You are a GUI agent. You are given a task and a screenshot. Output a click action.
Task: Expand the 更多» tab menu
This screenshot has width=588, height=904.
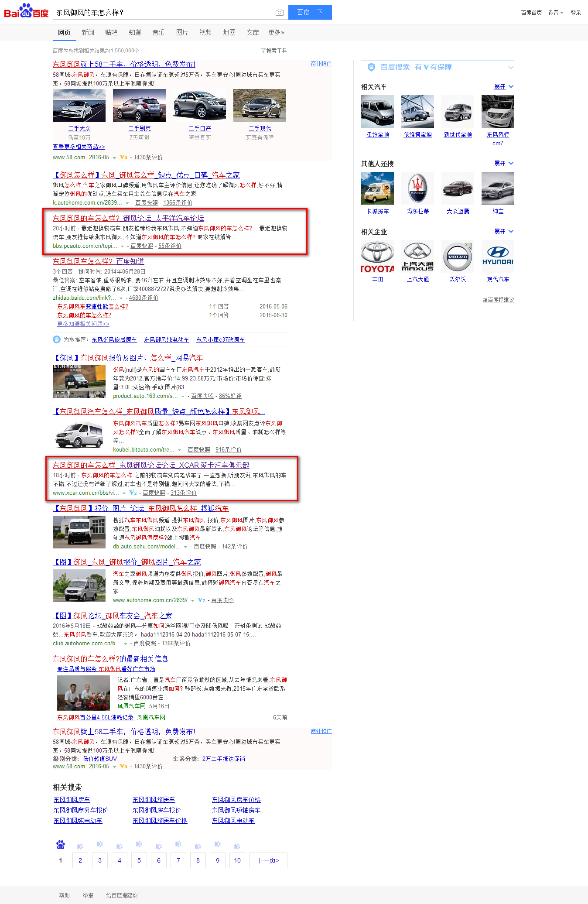pyautogui.click(x=276, y=33)
